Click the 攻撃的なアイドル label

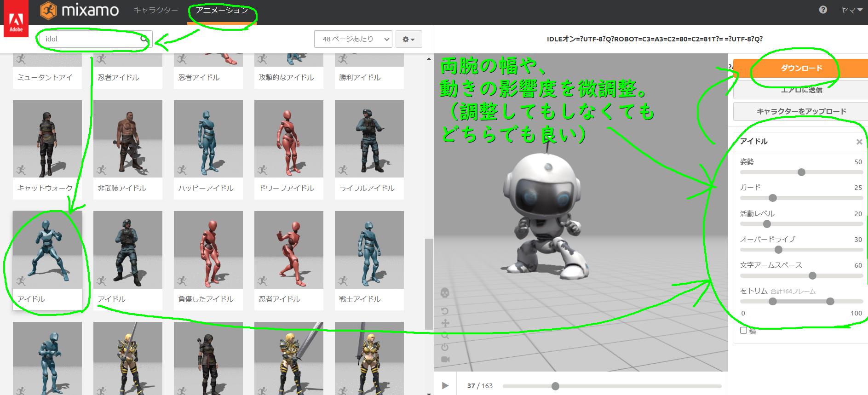286,77
